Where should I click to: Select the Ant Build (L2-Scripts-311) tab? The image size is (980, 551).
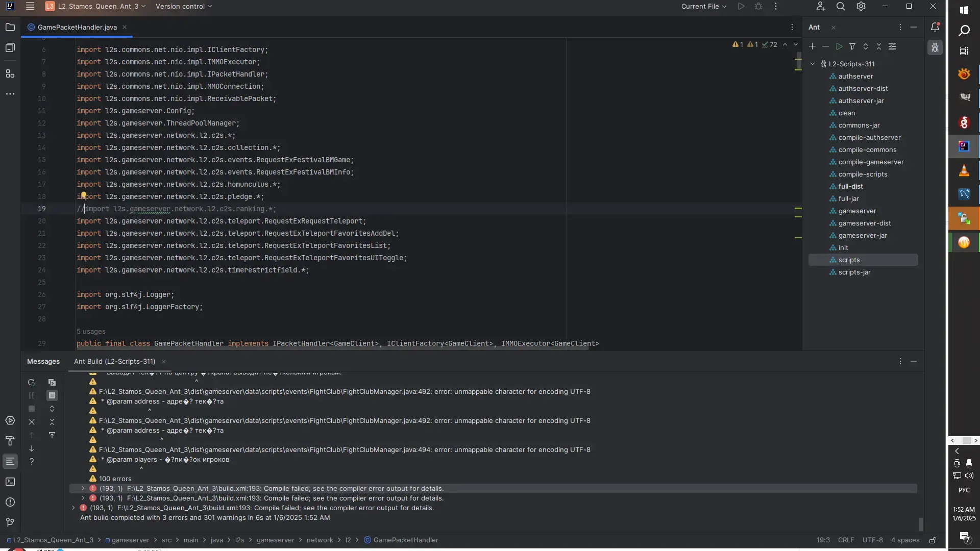click(115, 361)
